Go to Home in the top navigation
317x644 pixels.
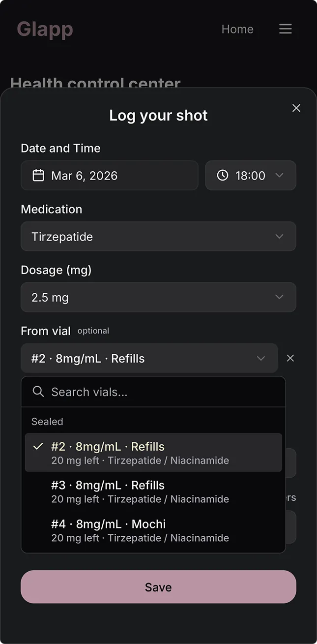click(237, 29)
